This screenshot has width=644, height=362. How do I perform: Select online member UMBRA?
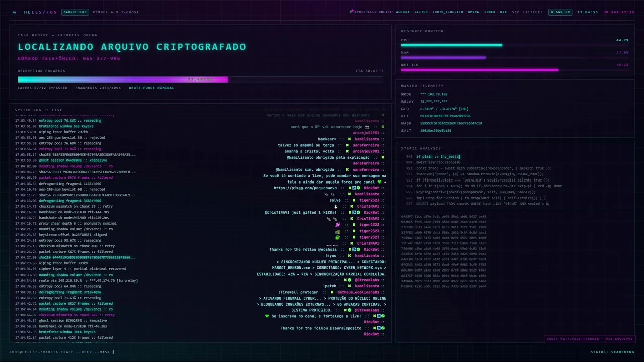473,12
